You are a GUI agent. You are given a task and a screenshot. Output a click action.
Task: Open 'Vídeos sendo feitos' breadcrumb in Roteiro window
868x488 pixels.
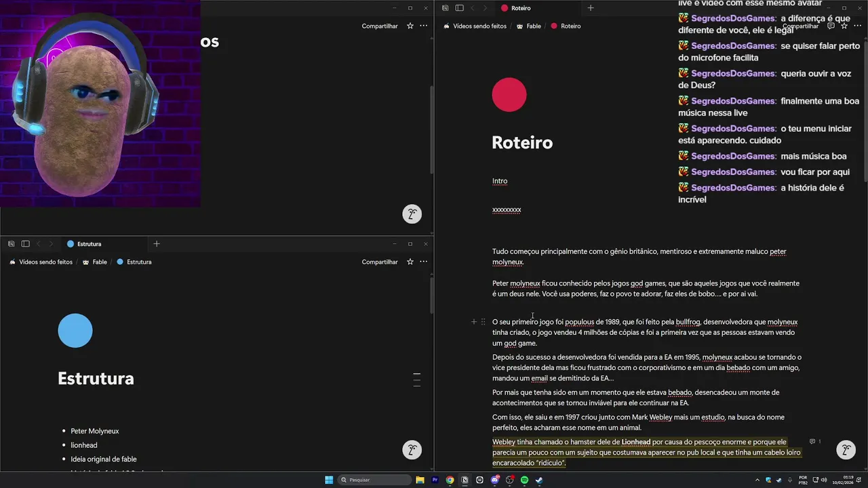[475, 26]
